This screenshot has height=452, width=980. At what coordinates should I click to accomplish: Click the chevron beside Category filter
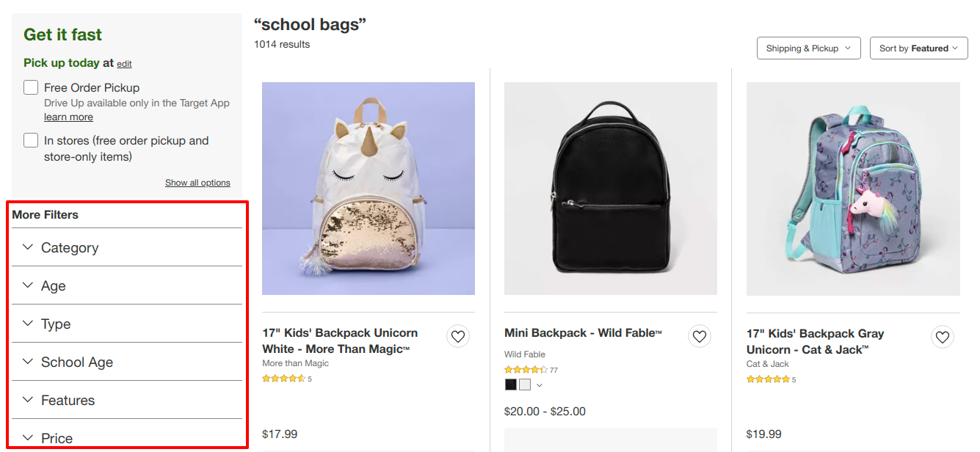click(28, 247)
